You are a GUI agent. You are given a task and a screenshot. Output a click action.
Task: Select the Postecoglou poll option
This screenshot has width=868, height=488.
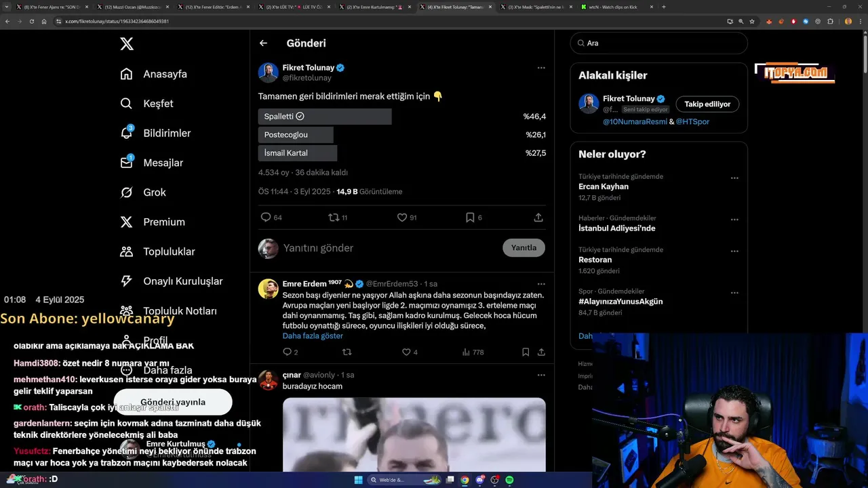tap(296, 135)
